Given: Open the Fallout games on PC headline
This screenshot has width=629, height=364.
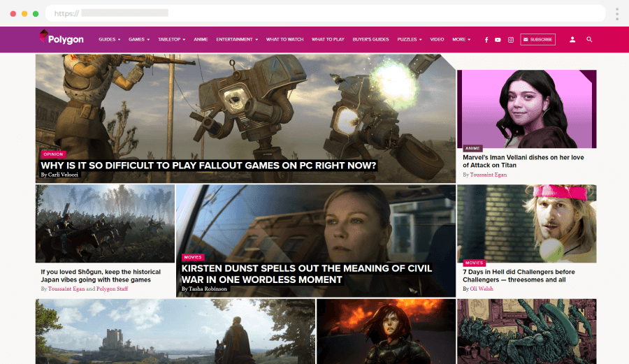Looking at the screenshot, I should (x=208, y=166).
